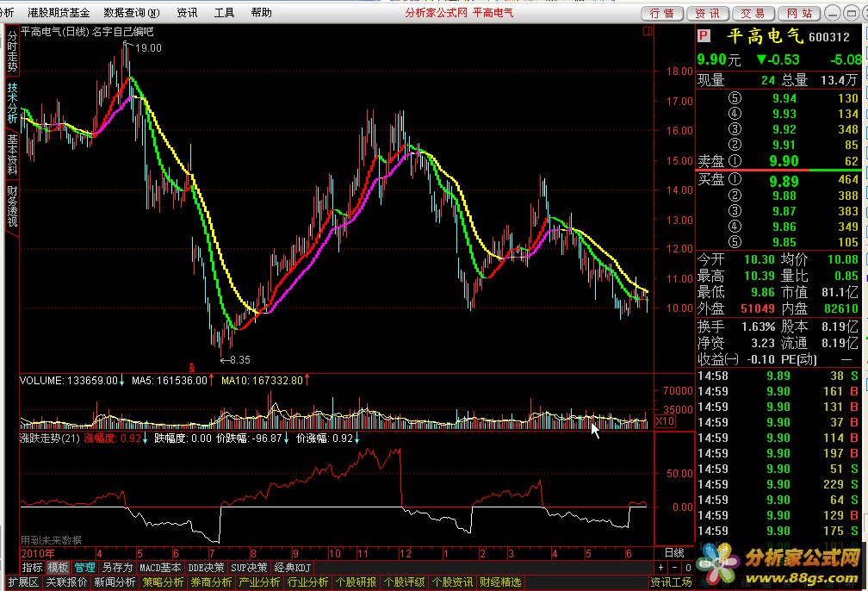Open the 工具 menu
Image resolution: width=868 pixels, height=591 pixels.
(x=224, y=12)
